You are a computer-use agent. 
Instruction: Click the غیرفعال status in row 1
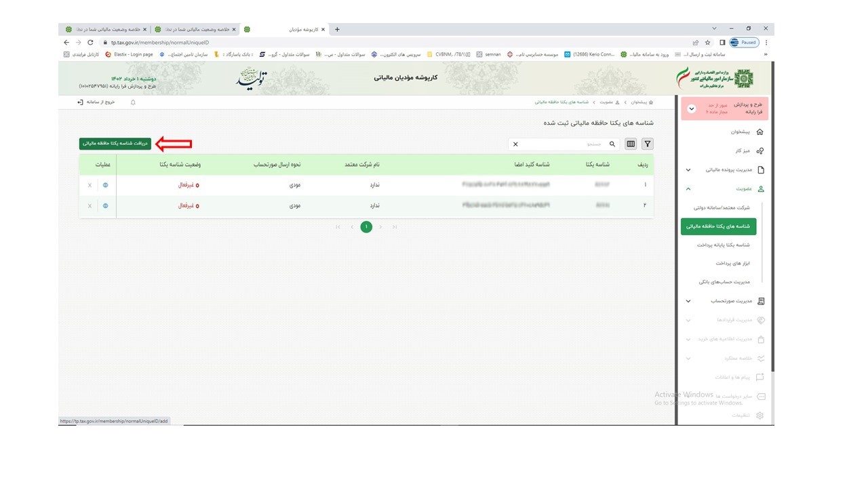point(189,185)
